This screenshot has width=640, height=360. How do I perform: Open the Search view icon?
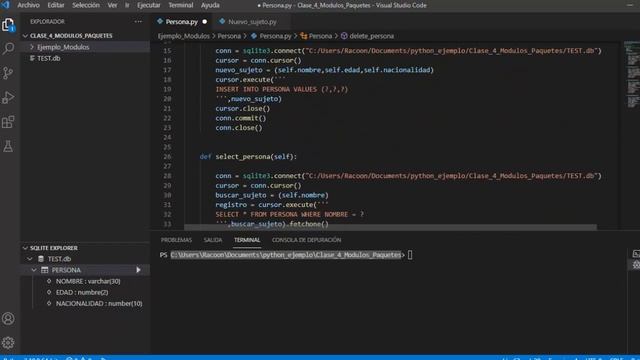tap(8, 49)
